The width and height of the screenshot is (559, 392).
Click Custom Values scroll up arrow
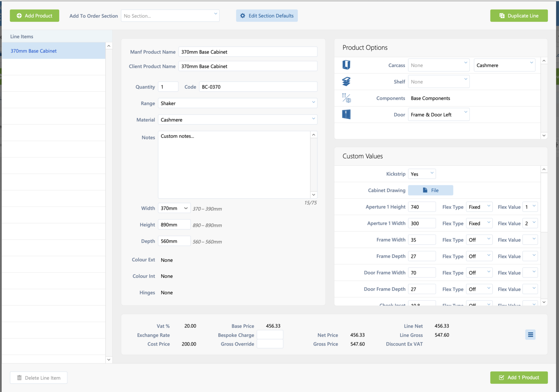[x=544, y=170]
